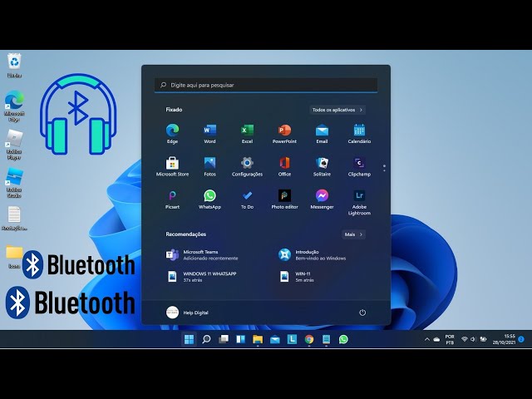Open the notification count badge

521,339
